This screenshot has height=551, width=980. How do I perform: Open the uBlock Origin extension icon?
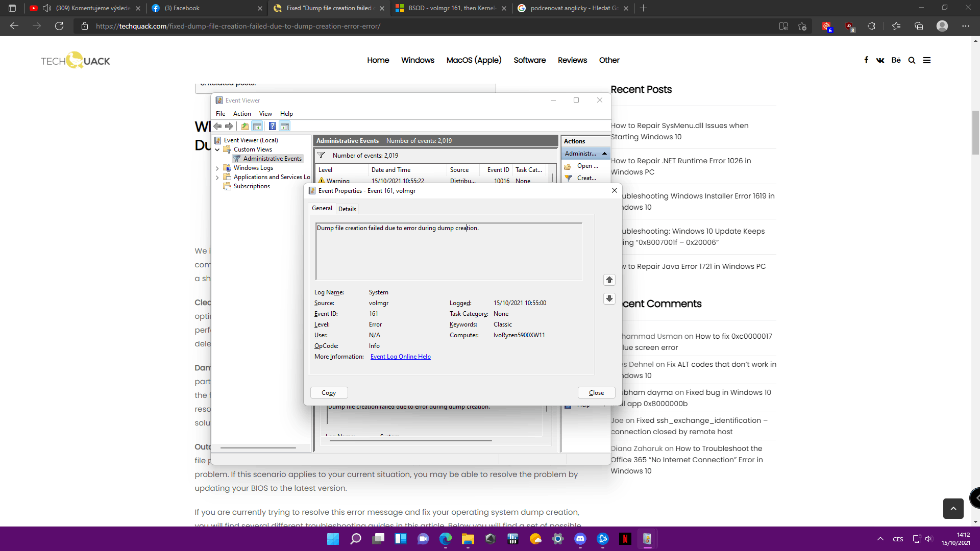coord(849,26)
